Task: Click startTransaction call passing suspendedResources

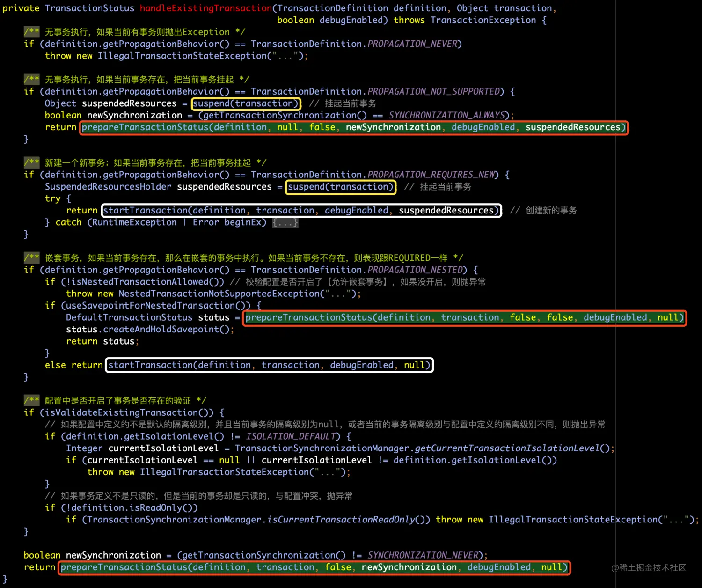Action: 301,211
